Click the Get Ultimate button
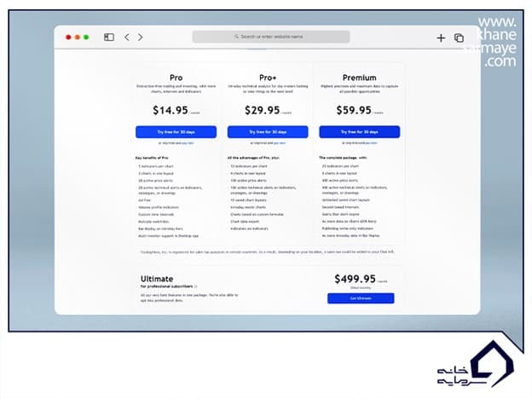The image size is (532, 399). click(361, 298)
